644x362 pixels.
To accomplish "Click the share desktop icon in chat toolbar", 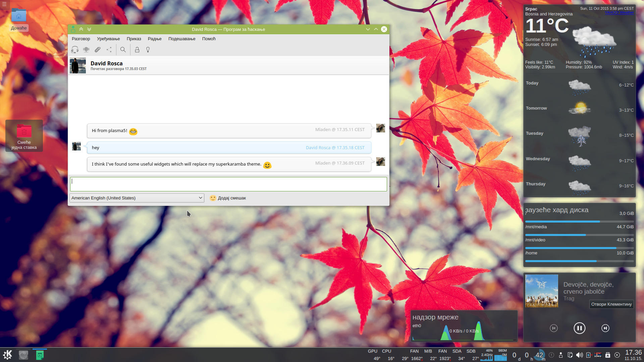I will point(109,50).
